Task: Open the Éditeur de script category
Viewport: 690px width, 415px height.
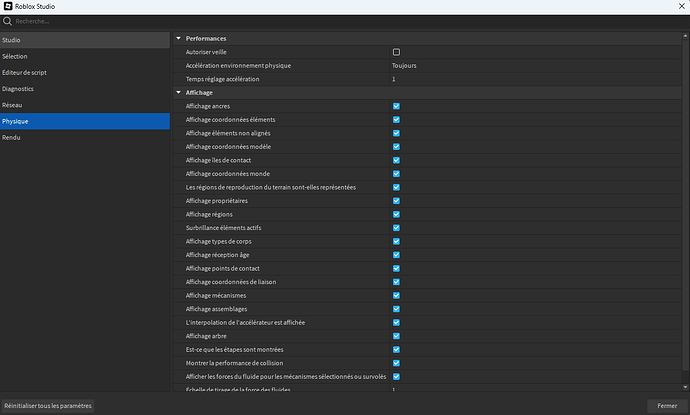Action: click(x=85, y=72)
